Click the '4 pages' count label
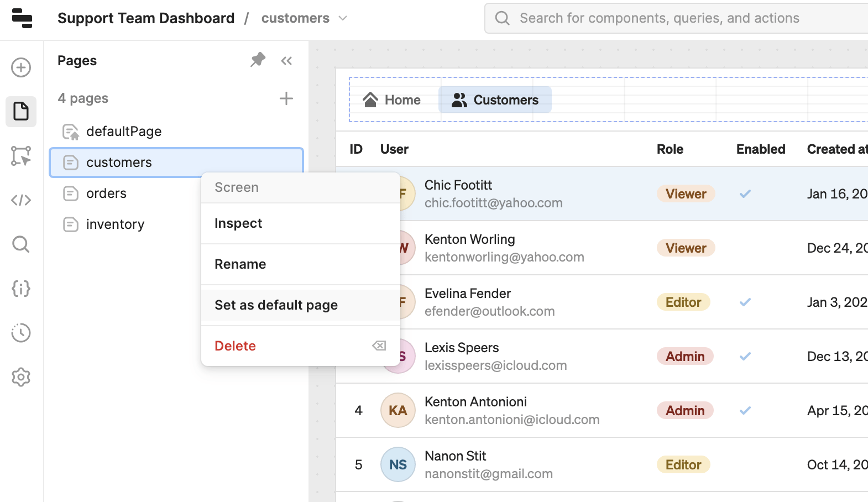The height and width of the screenshot is (502, 868). 83,98
